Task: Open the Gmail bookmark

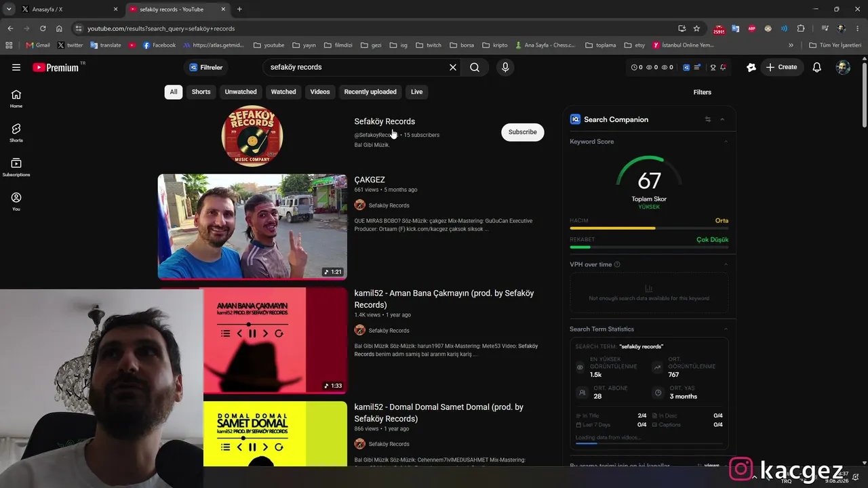Action: pyautogui.click(x=38, y=45)
